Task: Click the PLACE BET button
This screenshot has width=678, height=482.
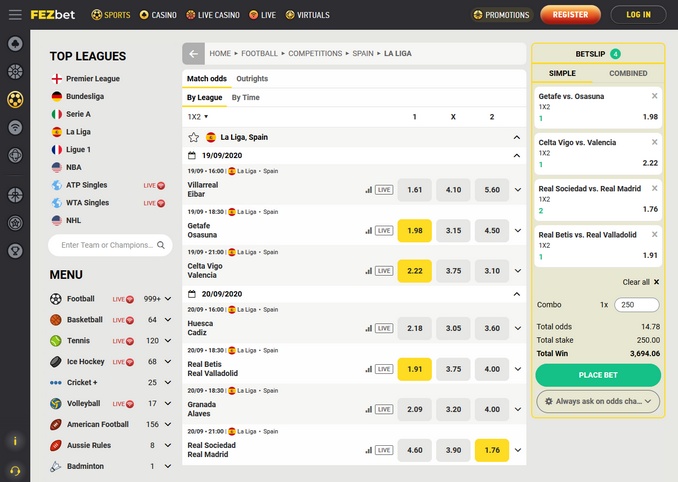Action: (598, 375)
